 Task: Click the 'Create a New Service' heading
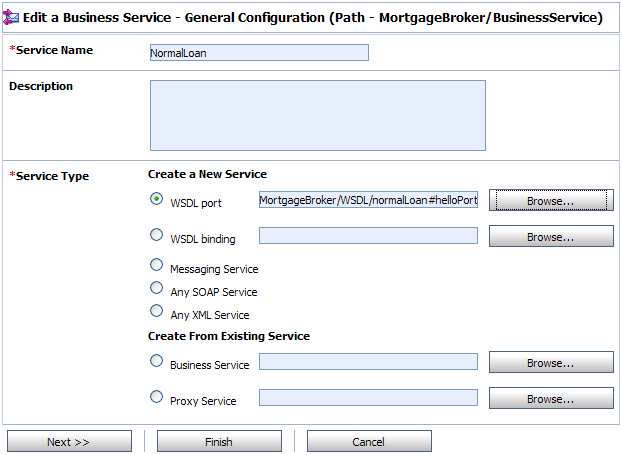pyautogui.click(x=207, y=174)
